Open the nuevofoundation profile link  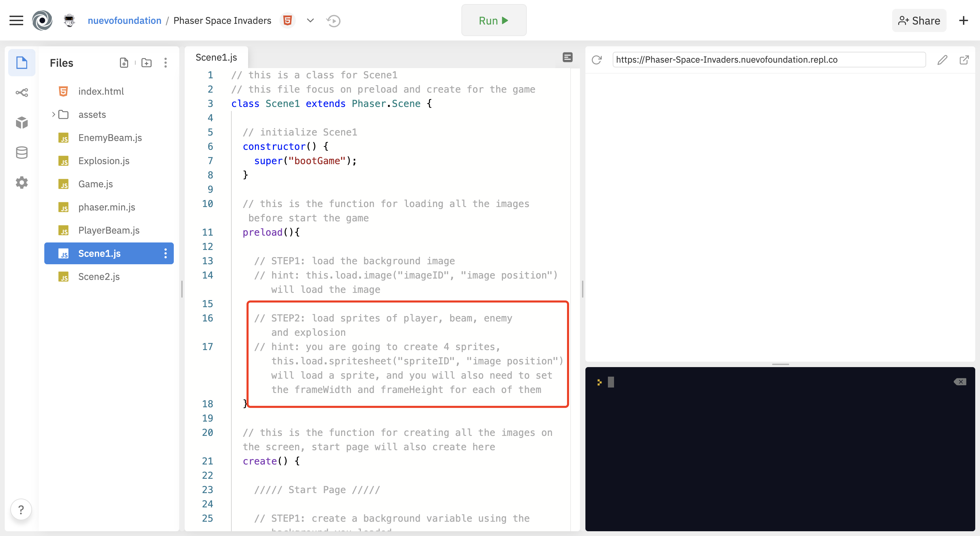[x=124, y=20]
